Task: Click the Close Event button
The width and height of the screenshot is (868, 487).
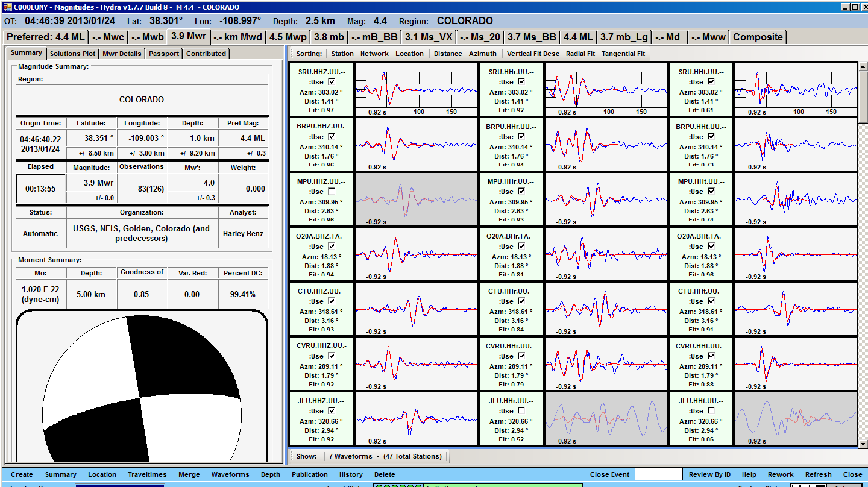Action: pos(609,474)
